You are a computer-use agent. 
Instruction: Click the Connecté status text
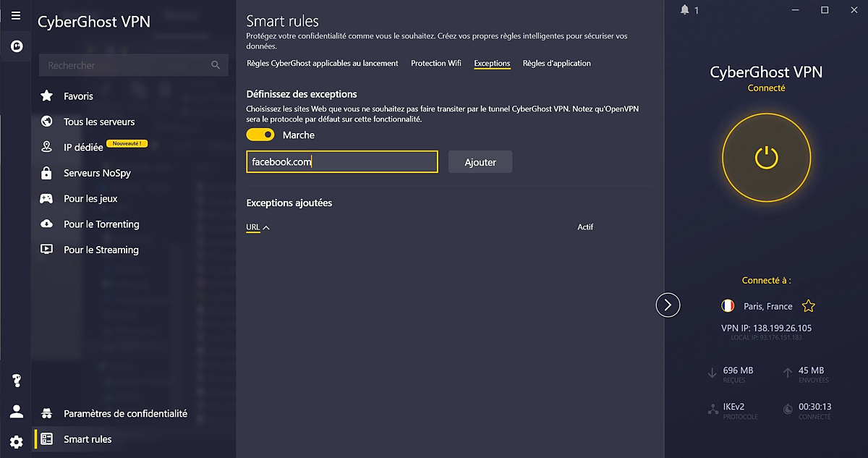click(x=766, y=88)
